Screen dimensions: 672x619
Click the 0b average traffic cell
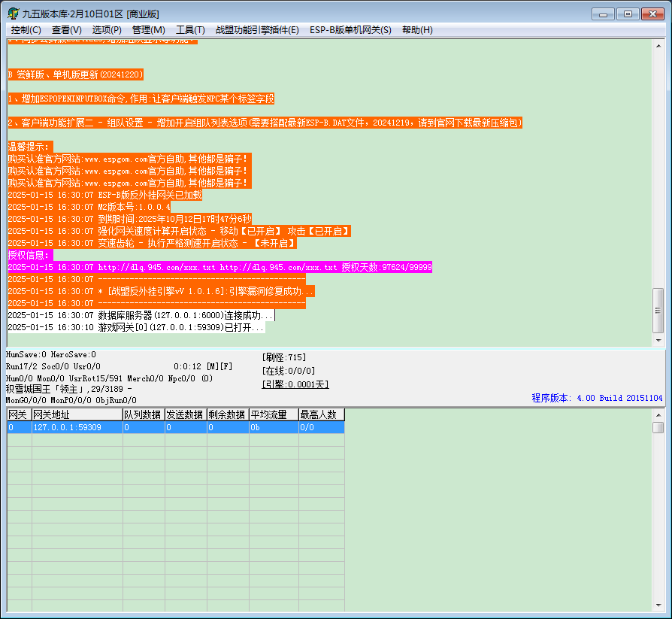coord(274,427)
